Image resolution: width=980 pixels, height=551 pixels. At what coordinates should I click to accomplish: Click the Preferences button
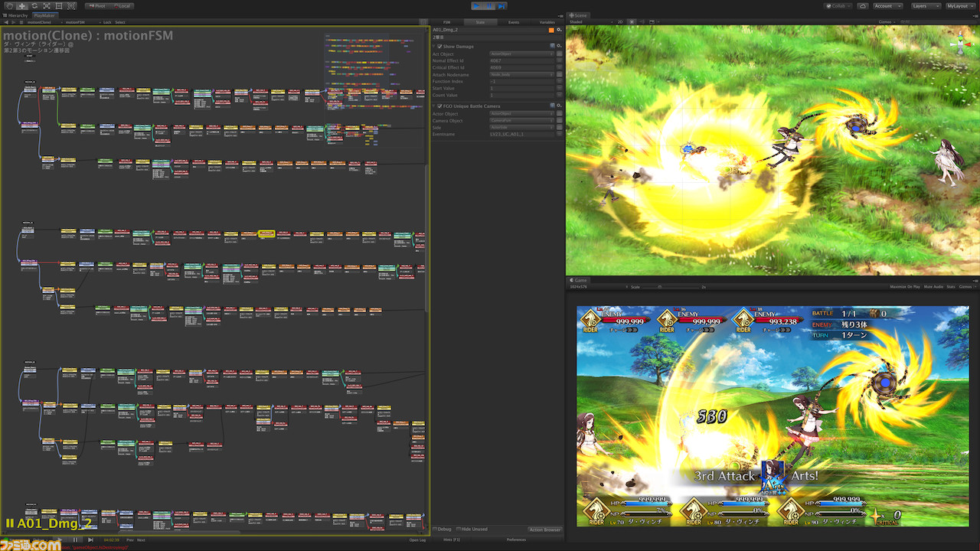click(516, 540)
